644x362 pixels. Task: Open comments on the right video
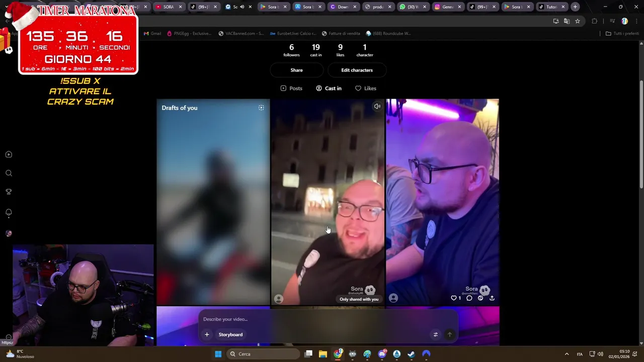469,298
